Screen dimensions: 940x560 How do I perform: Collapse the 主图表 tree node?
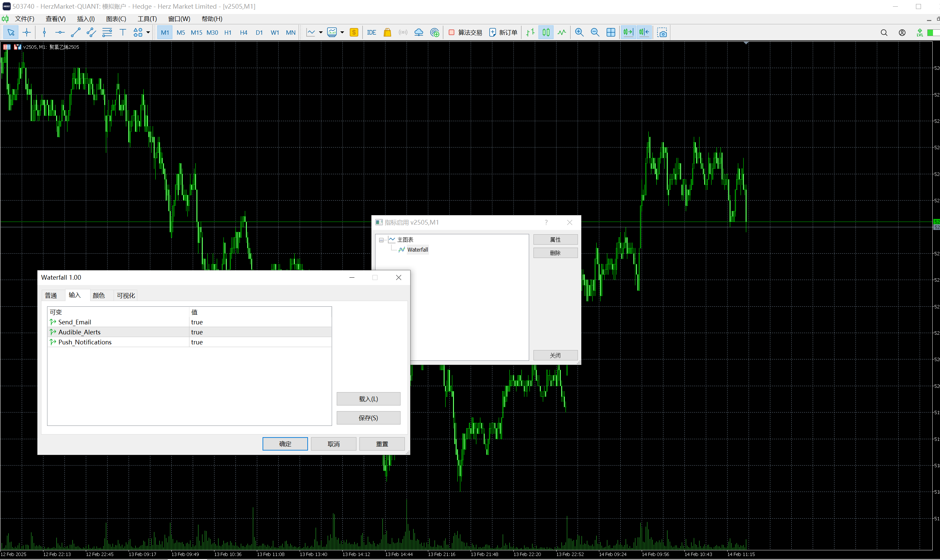(381, 240)
